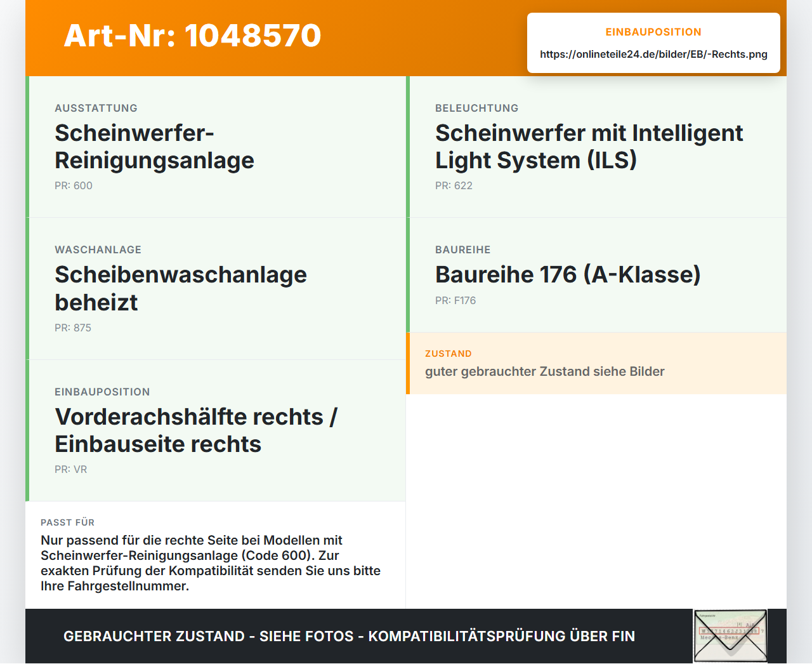Click the GEBRAUCHTER ZUSTAND footer banner text

(349, 637)
